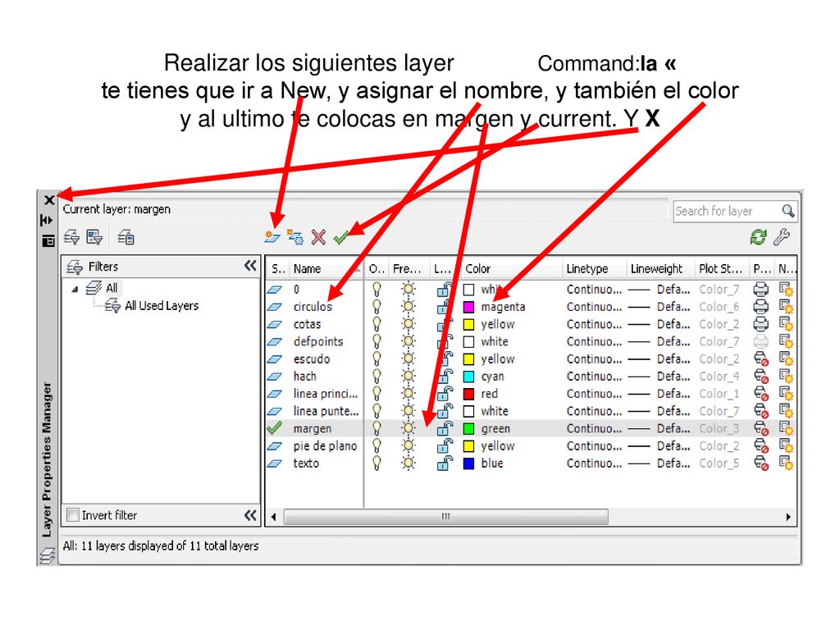Toggle On lightbulb for layer 0
The height and width of the screenshot is (630, 840).
pyautogui.click(x=377, y=290)
